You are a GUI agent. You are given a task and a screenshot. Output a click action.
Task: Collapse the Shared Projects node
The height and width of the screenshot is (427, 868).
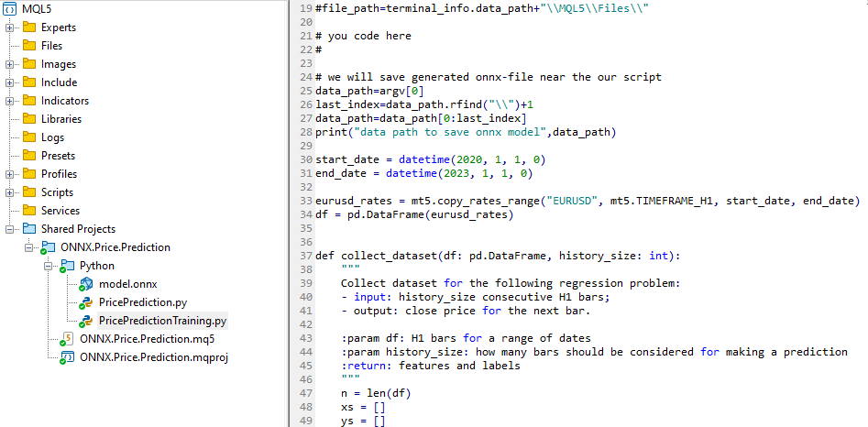[10, 229]
